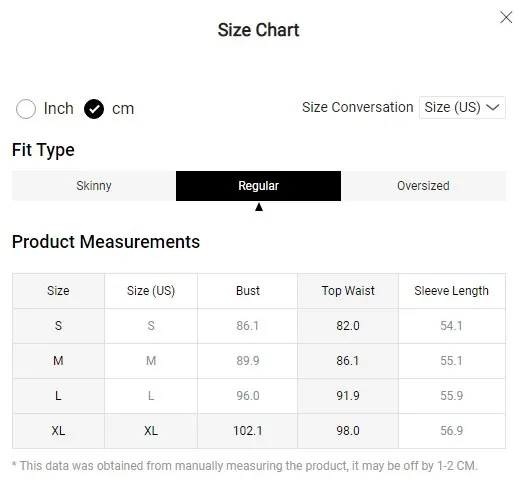Select the Regular fit type tab

(x=258, y=186)
